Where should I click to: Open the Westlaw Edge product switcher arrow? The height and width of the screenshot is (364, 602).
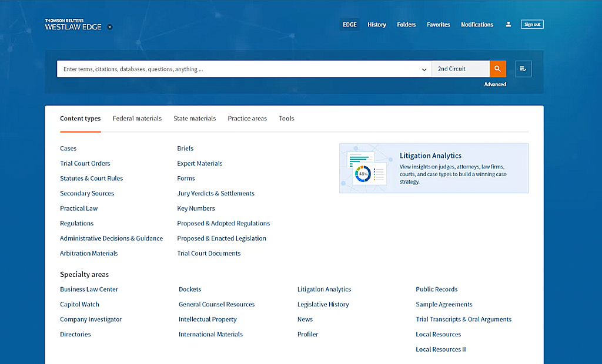(110, 27)
